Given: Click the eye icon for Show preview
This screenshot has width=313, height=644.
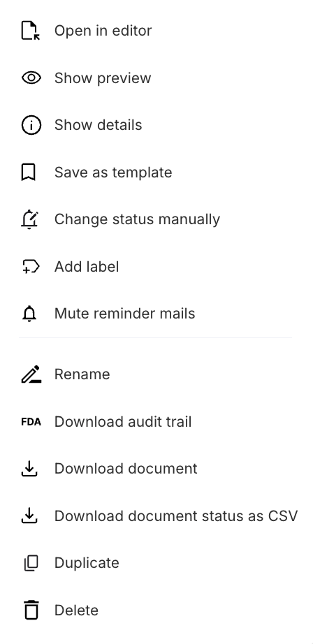Looking at the screenshot, I should point(31,78).
